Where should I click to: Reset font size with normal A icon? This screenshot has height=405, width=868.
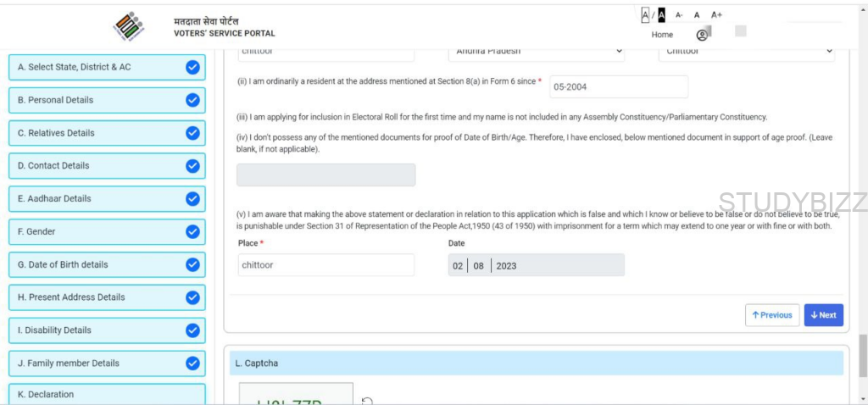pos(697,14)
